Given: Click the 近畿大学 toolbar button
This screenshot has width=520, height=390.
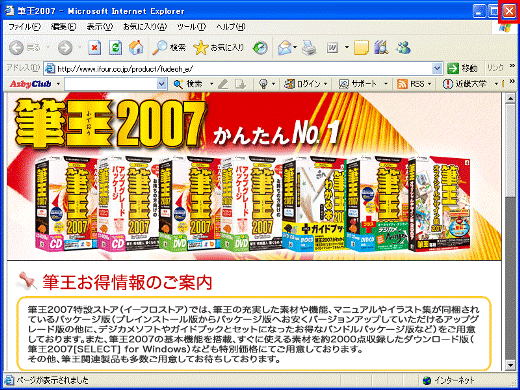Looking at the screenshot, I should 464,84.
